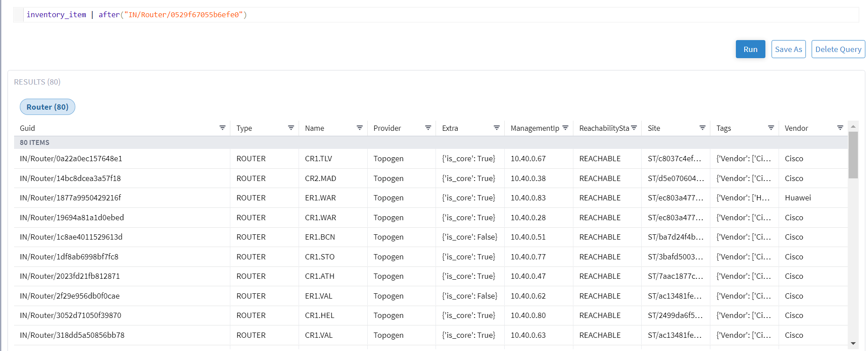This screenshot has height=351, width=868.
Task: Click the CR1.ATH name cell
Action: [320, 276]
